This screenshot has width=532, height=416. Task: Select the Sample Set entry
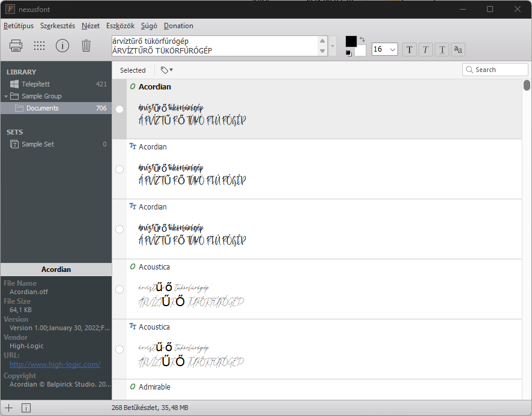(56, 144)
